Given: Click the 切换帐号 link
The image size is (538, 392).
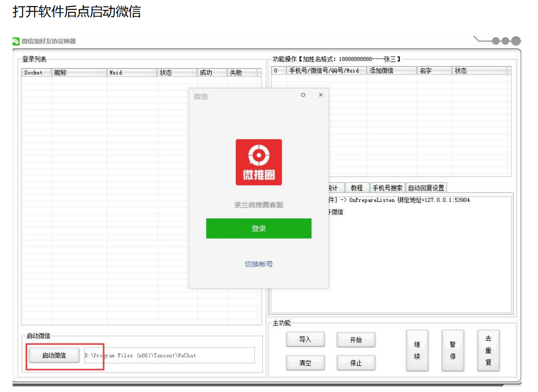Looking at the screenshot, I should click(x=259, y=264).
